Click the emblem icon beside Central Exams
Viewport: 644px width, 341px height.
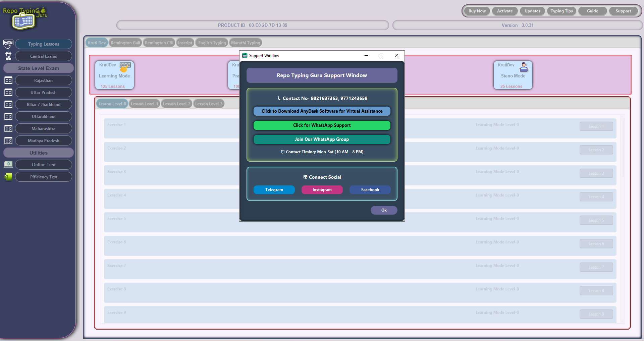(8, 56)
